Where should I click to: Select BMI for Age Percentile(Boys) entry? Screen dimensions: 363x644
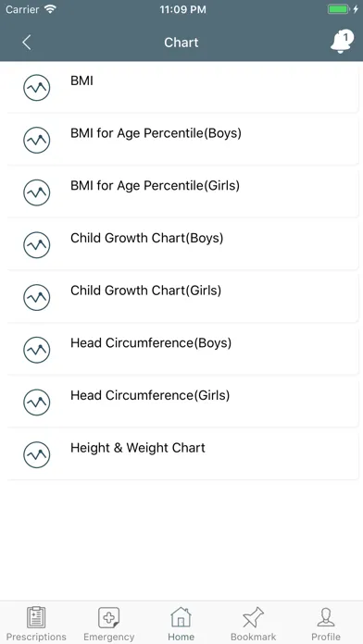coord(182,140)
